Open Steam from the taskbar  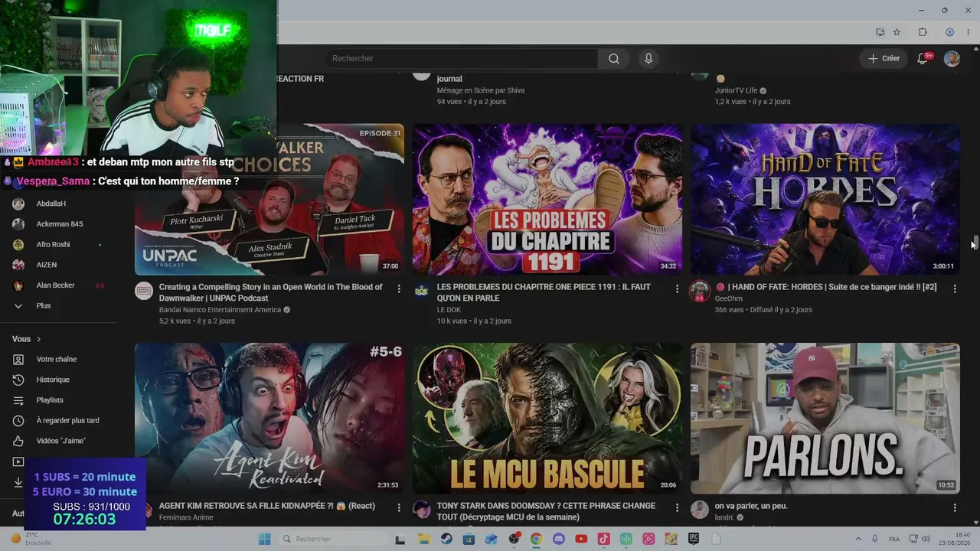click(x=446, y=539)
